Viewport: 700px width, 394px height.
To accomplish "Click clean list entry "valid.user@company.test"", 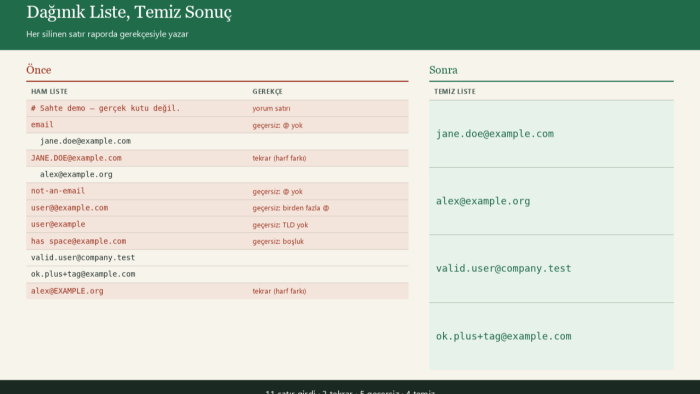I will coord(551,269).
